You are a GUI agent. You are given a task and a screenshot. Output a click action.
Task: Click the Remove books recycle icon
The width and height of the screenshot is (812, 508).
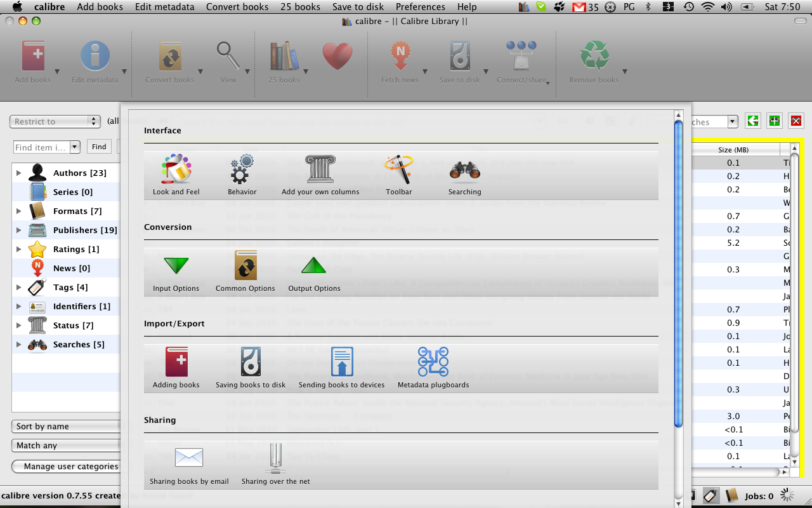[x=594, y=57]
